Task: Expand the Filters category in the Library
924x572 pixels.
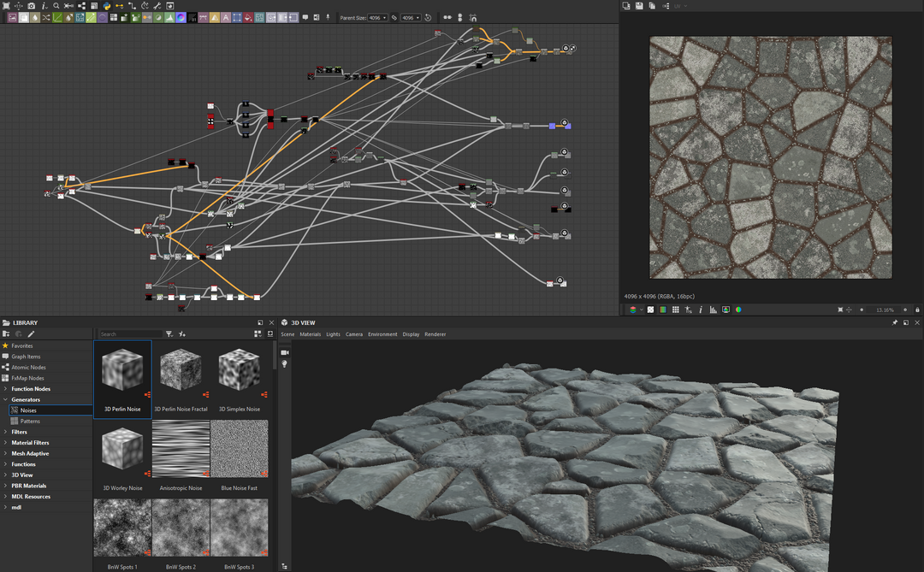Action: point(7,432)
